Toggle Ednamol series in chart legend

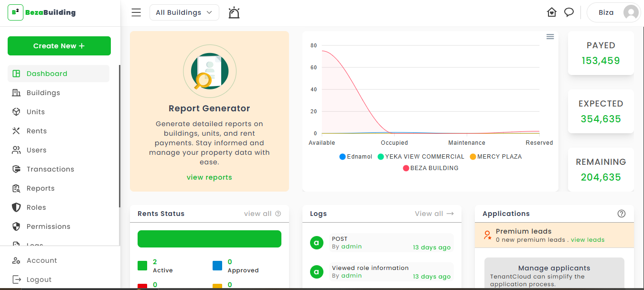point(356,157)
